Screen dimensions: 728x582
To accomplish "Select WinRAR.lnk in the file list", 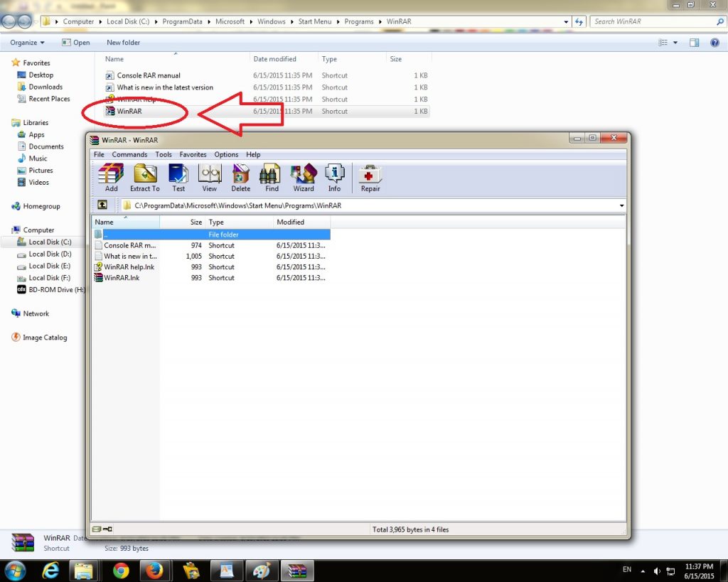I will coord(122,278).
